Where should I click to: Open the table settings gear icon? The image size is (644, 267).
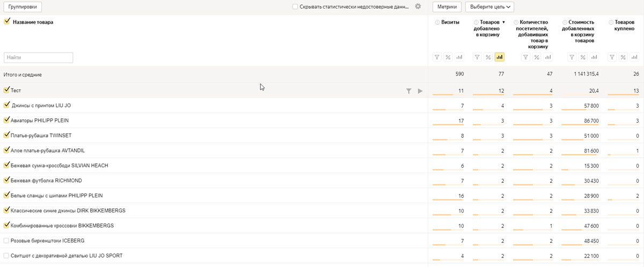coord(418,6)
